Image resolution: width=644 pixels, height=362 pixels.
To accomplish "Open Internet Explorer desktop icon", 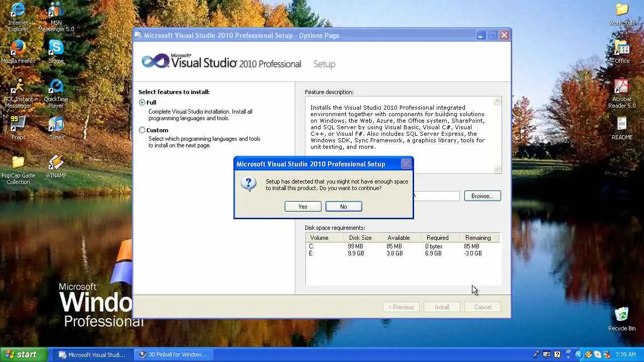I will coord(18,17).
